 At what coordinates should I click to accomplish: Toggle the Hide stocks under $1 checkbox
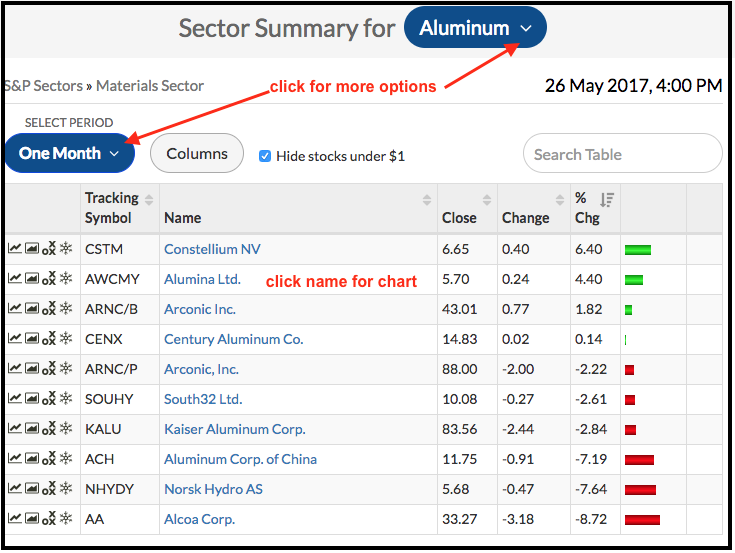coord(265,156)
